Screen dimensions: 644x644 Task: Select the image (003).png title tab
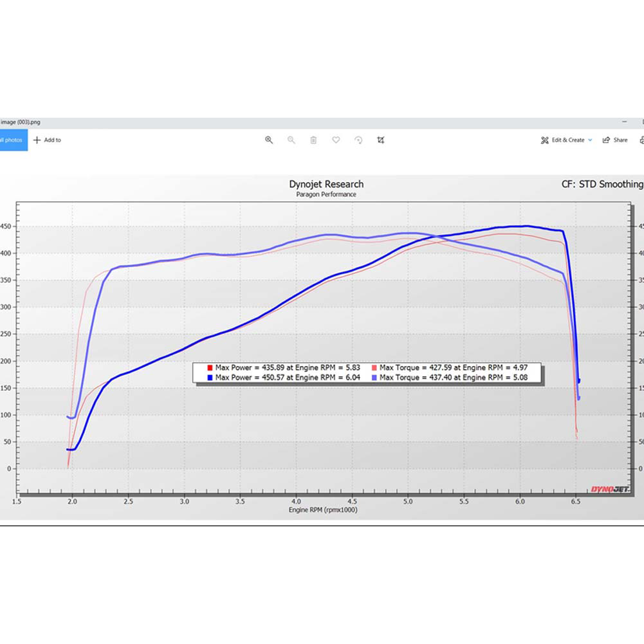[x=19, y=122]
